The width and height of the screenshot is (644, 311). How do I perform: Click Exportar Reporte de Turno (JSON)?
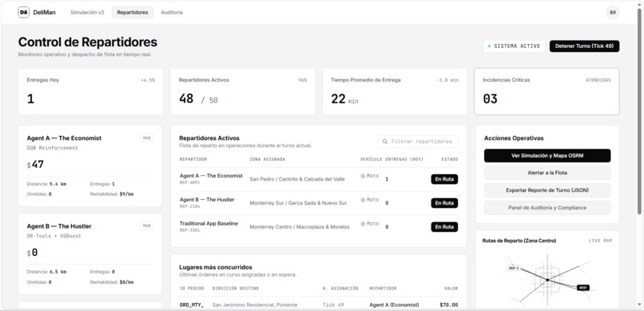(547, 190)
